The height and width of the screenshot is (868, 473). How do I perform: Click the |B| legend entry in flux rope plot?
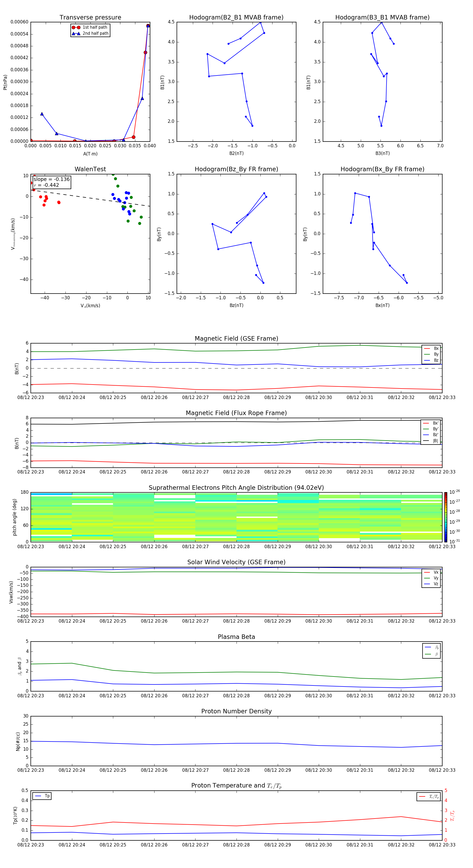click(x=431, y=441)
